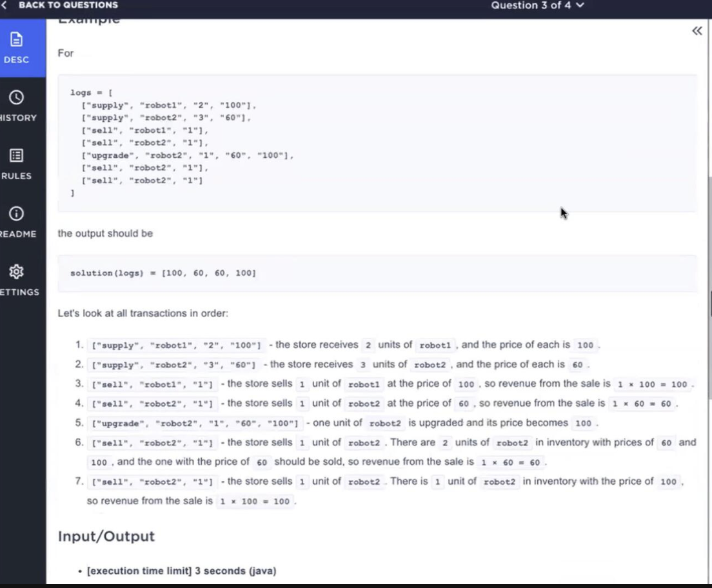Click the 'For' text under Example
Image resolution: width=712 pixels, height=588 pixels.
pyautogui.click(x=65, y=53)
